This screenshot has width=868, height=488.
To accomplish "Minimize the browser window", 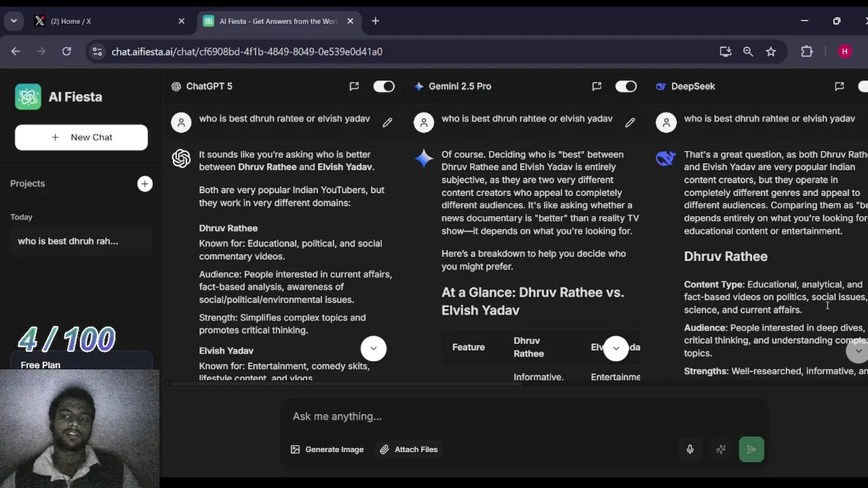I will pos(805,21).
